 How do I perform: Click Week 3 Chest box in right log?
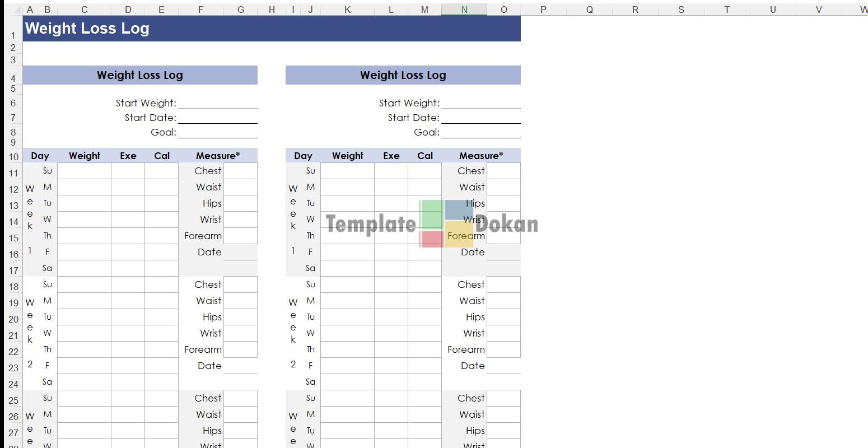[x=503, y=398]
